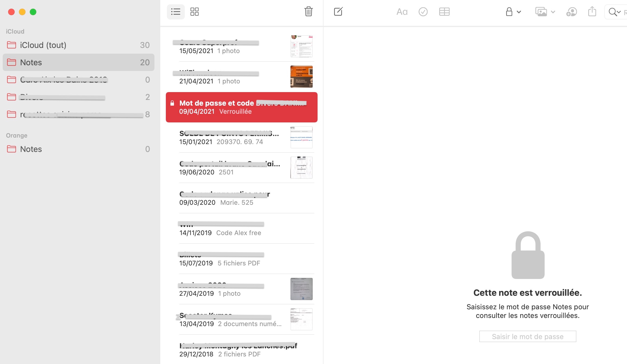Click the add people collaboration icon
The width and height of the screenshot is (627, 364).
571,12
